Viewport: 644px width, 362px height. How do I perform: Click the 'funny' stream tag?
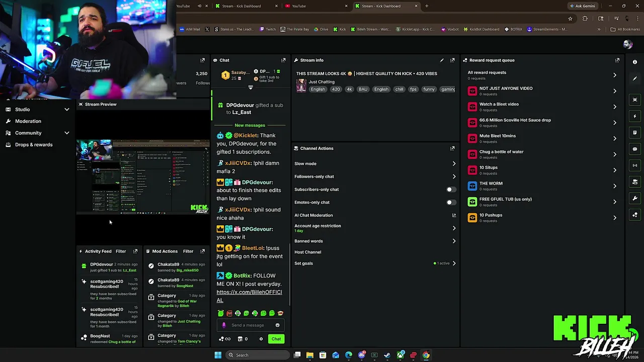point(429,89)
